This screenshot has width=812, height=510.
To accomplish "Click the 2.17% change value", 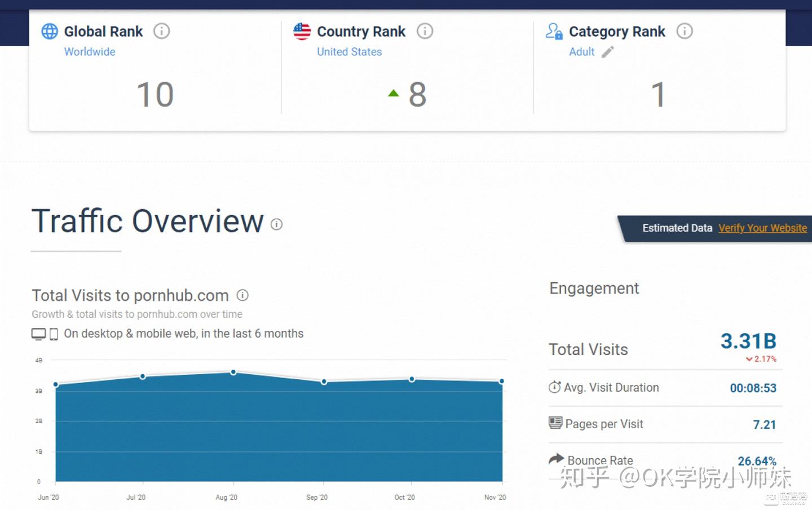I will [765, 359].
